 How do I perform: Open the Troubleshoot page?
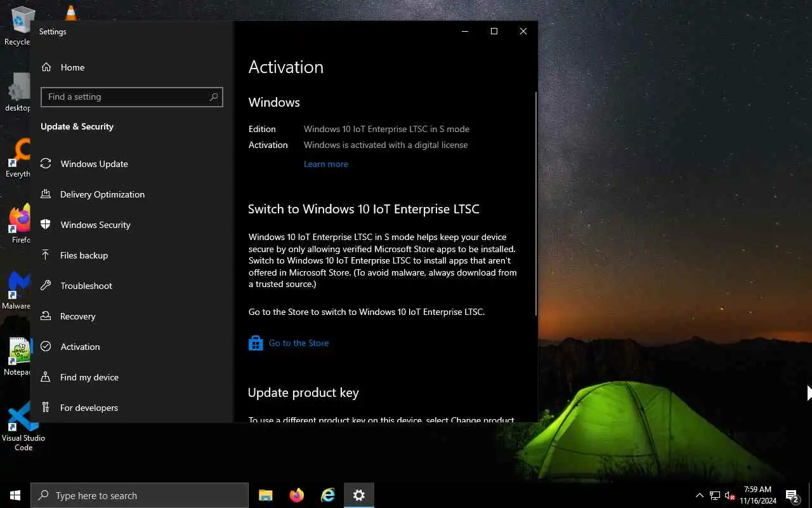tap(86, 286)
